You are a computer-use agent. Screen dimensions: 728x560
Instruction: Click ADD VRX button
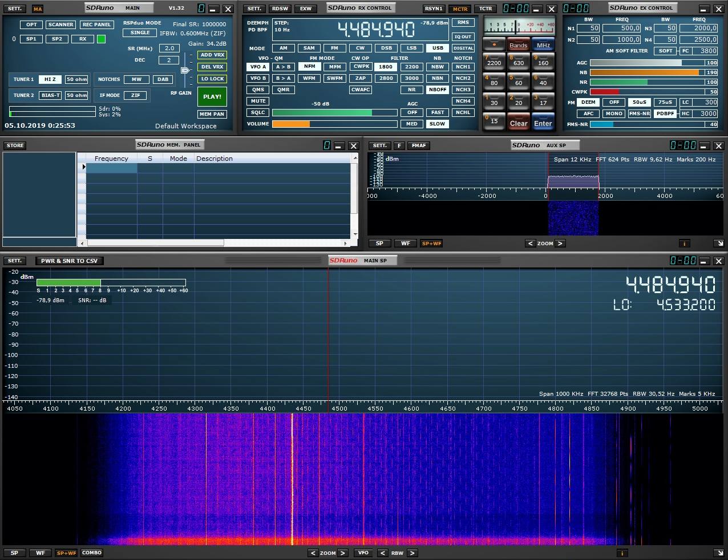click(212, 55)
